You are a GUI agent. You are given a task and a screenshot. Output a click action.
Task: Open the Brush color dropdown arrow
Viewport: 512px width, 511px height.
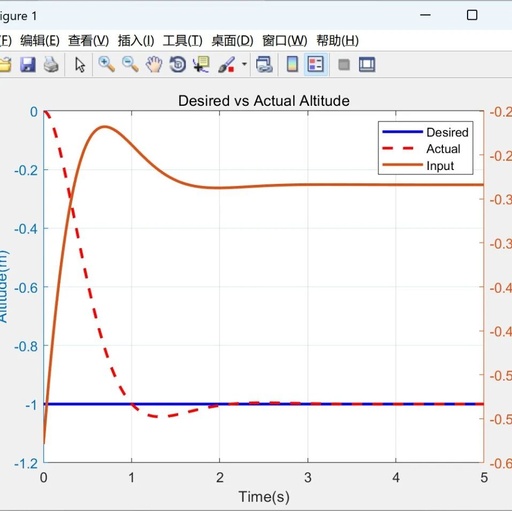click(x=244, y=64)
